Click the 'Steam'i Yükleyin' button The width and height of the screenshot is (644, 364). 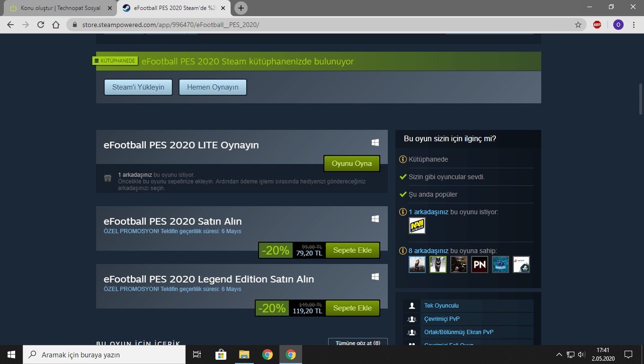138,87
